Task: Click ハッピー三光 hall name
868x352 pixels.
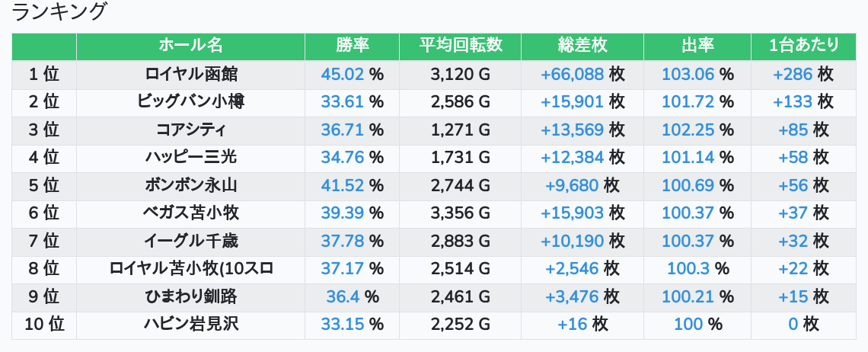Action: [x=190, y=157]
